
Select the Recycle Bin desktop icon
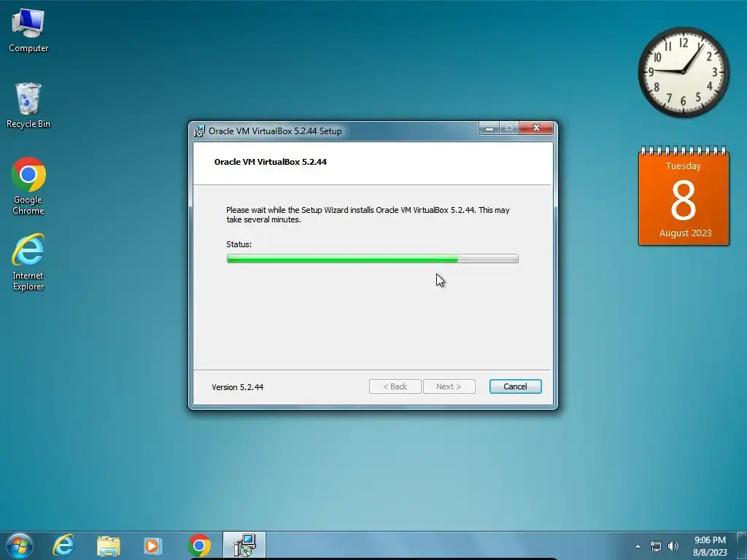(28, 106)
